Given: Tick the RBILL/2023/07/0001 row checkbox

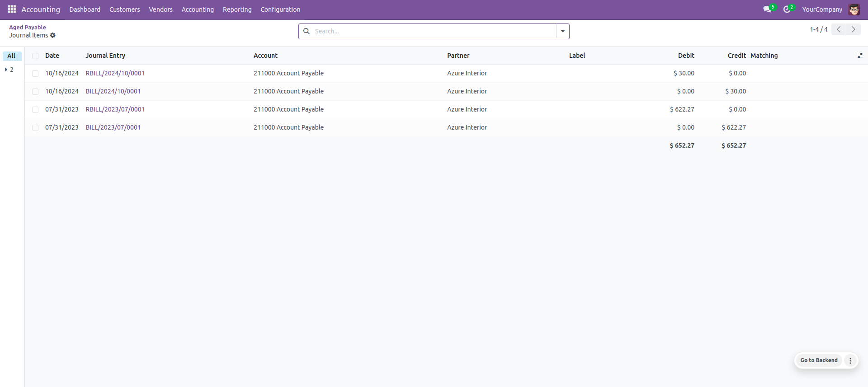Looking at the screenshot, I should click(35, 110).
